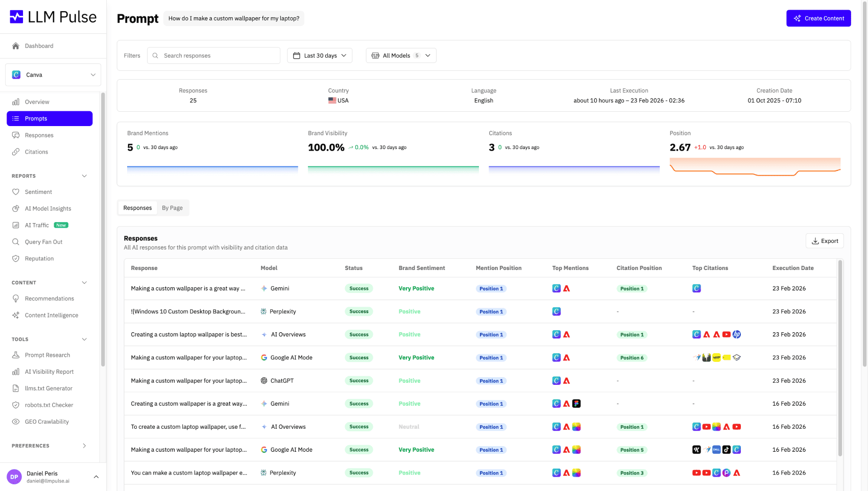Select the Responses tab above the table
The width and height of the screenshot is (868, 491).
tap(137, 208)
